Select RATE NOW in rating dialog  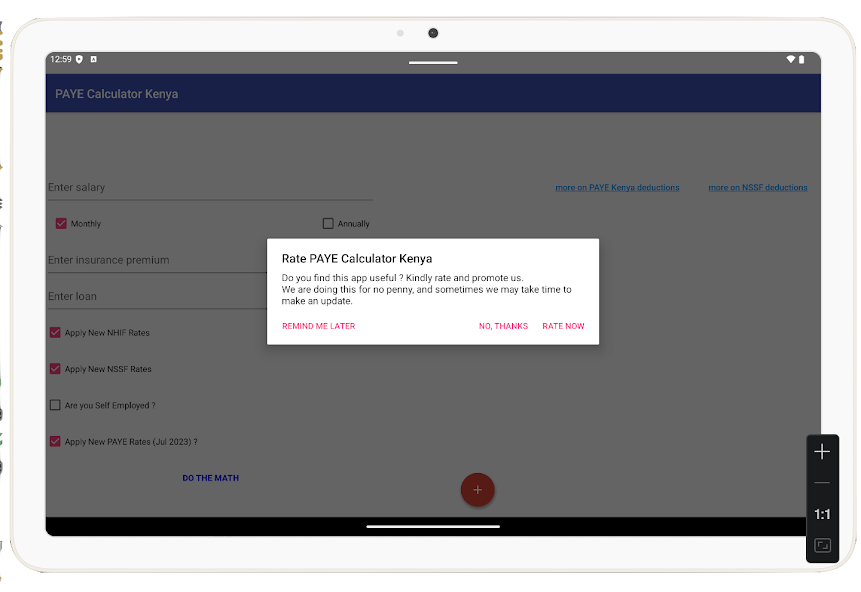(x=563, y=326)
